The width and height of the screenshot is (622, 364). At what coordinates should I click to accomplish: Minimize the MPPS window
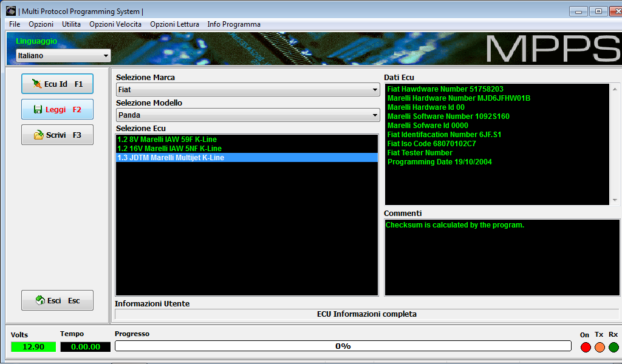pos(578,12)
